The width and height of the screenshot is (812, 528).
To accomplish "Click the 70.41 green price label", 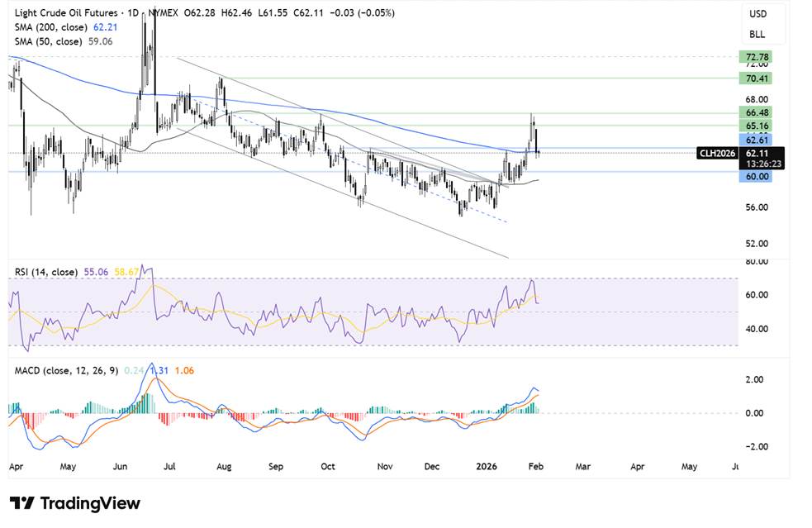I will tap(757, 78).
